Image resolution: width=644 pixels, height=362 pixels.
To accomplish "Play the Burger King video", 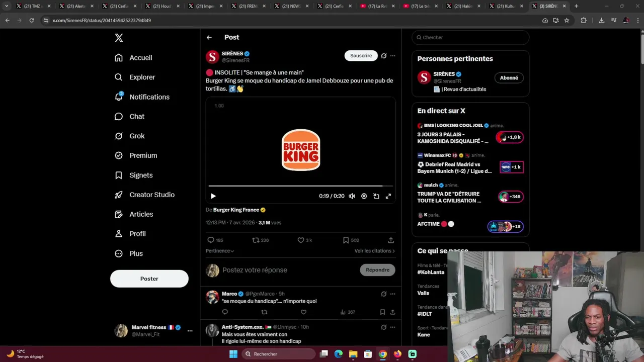I will (213, 196).
